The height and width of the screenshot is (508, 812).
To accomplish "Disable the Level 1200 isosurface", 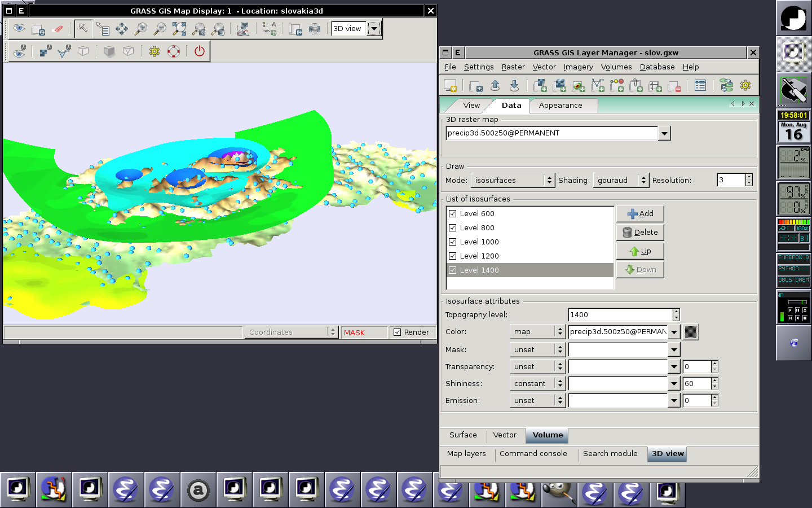I will tap(453, 256).
